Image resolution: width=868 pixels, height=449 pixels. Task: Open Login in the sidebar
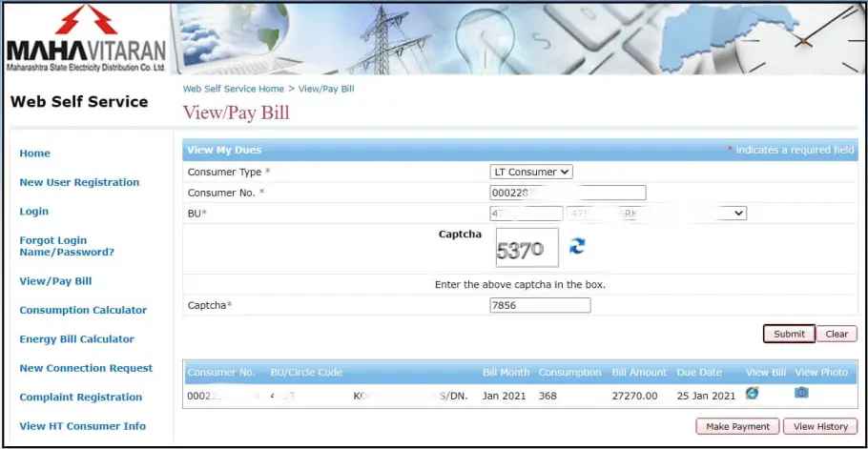point(33,212)
